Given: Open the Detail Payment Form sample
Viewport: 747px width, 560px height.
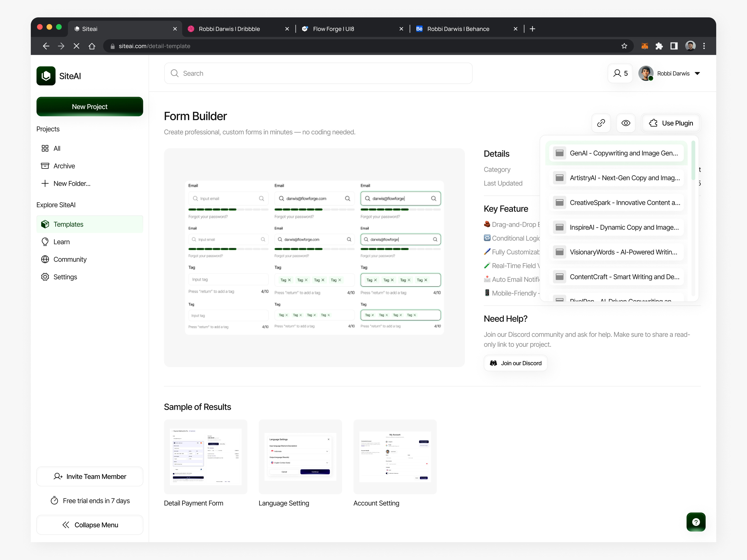Looking at the screenshot, I should click(x=205, y=457).
